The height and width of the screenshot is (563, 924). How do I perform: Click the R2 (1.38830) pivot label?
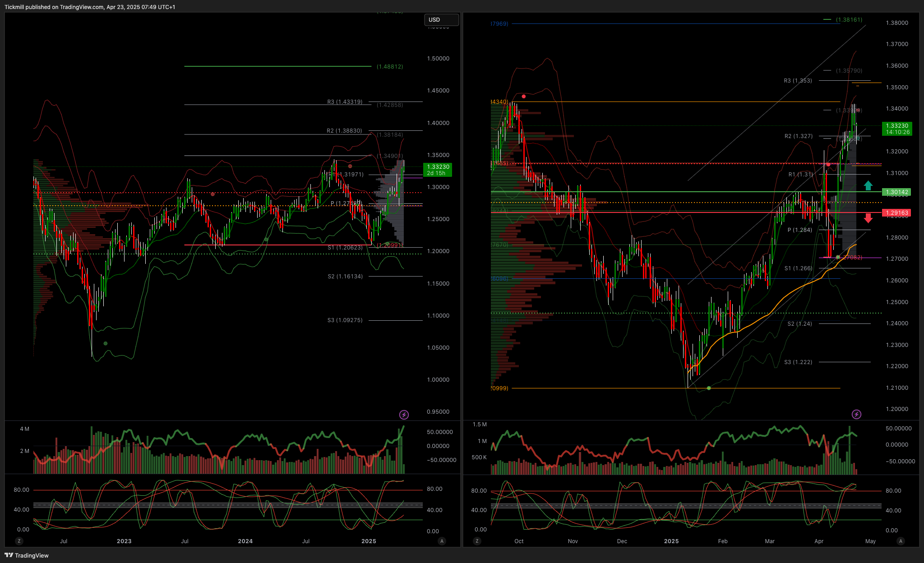(x=344, y=131)
